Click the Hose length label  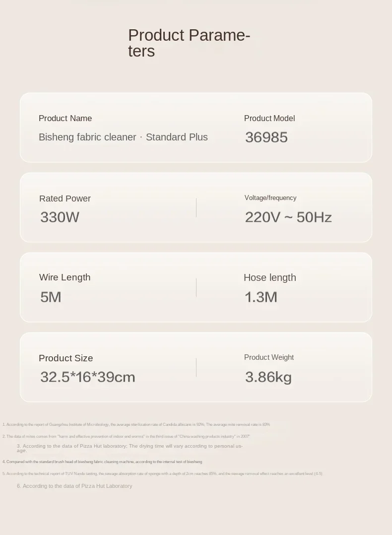pyautogui.click(x=269, y=277)
